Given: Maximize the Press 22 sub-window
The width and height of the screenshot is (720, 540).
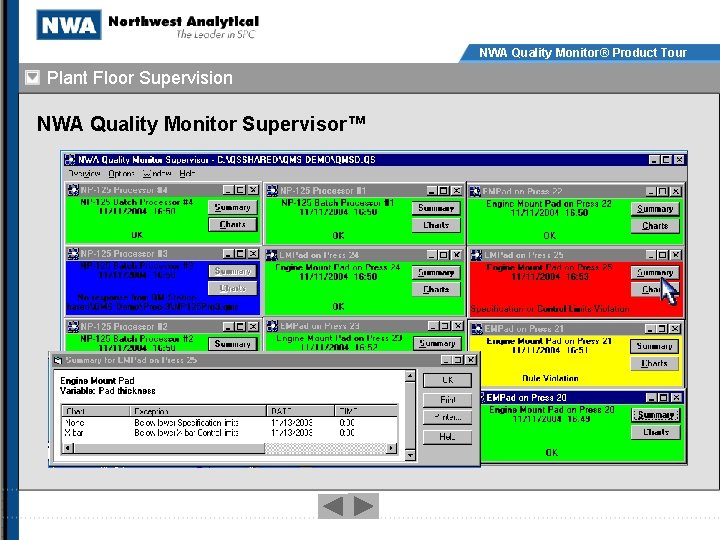Looking at the screenshot, I should click(663, 191).
